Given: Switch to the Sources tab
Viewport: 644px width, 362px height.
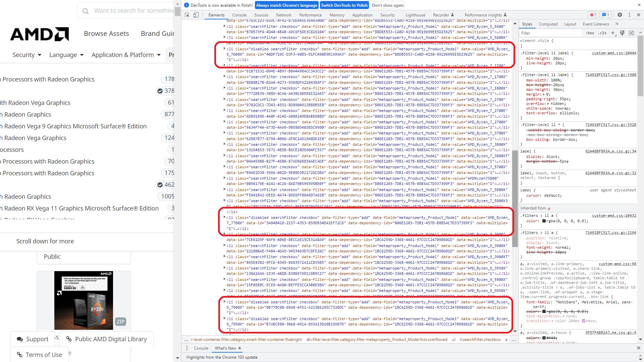Looking at the screenshot, I should (x=261, y=15).
